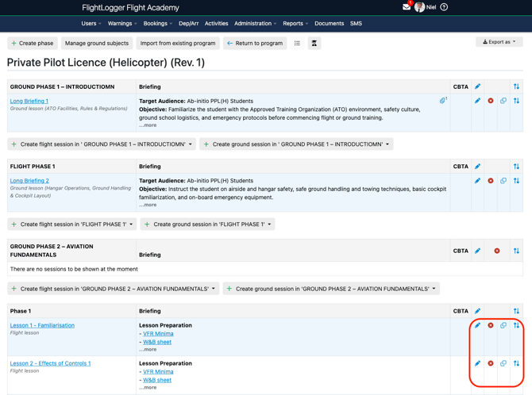This screenshot has width=532, height=395.
Task: Click Create phase button
Action: point(33,43)
